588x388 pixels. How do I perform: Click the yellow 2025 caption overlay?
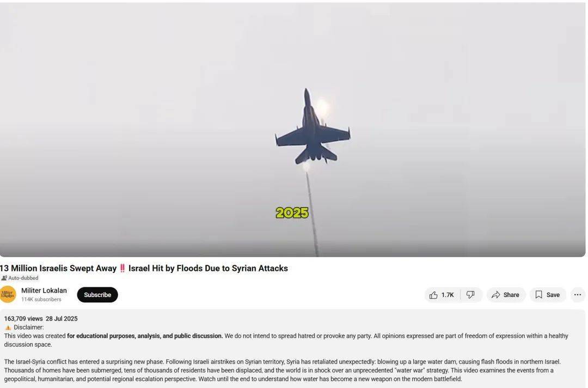point(292,213)
